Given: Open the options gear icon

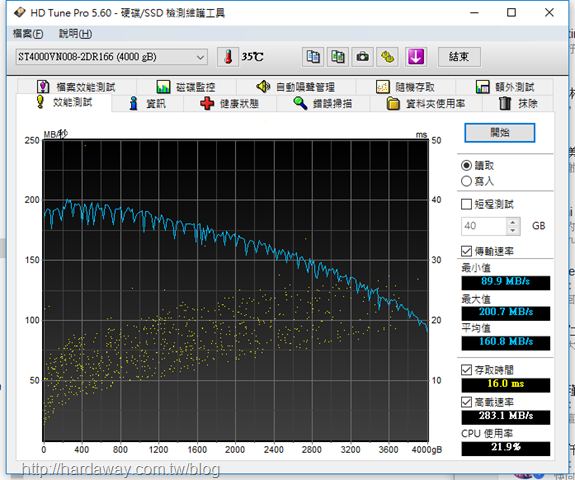Looking at the screenshot, I should [388, 57].
